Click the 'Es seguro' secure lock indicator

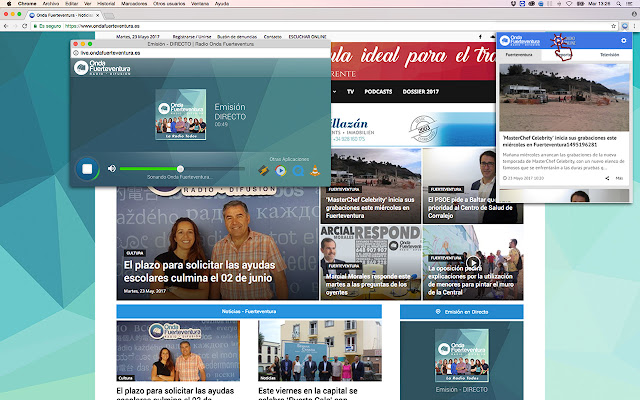(x=47, y=26)
